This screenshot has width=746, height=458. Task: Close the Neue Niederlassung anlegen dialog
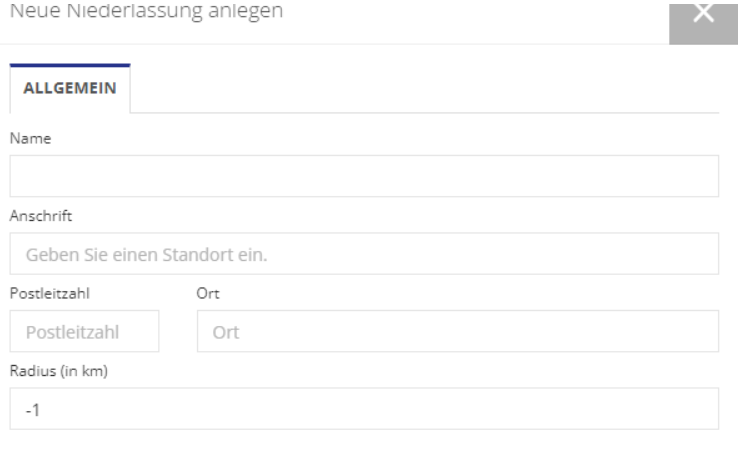click(703, 23)
